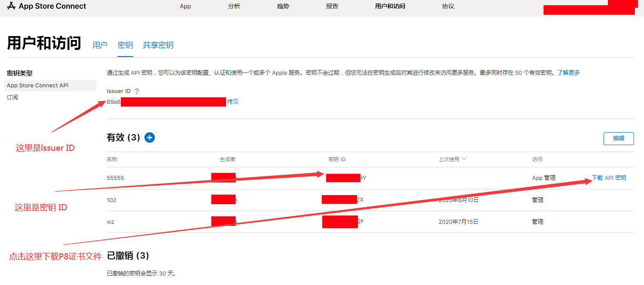Click 下载 API 密钥 link

[x=609, y=178]
